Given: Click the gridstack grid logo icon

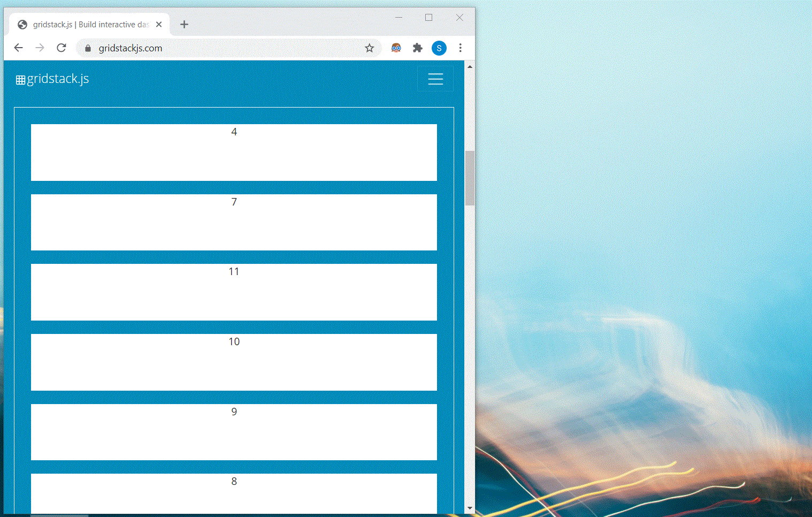Looking at the screenshot, I should [x=20, y=80].
